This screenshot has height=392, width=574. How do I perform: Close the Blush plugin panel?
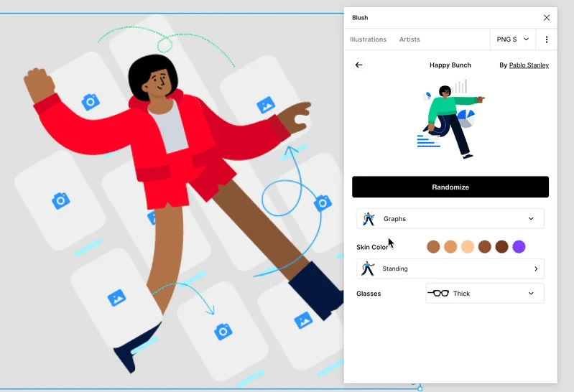547,18
